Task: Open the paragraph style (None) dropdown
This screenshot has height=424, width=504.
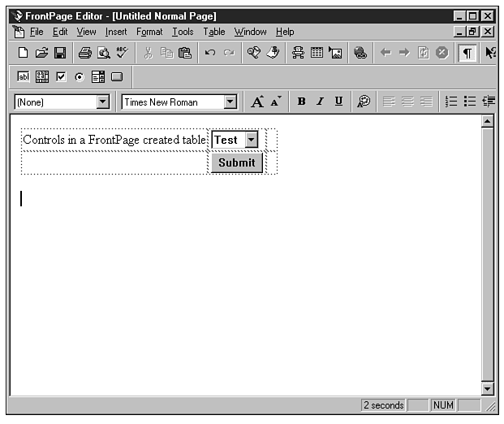Action: click(x=102, y=102)
